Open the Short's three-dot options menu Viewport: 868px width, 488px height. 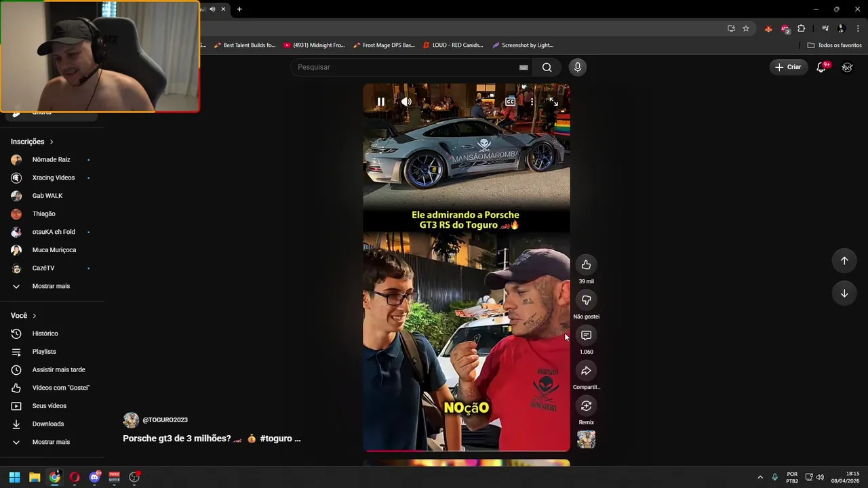coord(532,102)
